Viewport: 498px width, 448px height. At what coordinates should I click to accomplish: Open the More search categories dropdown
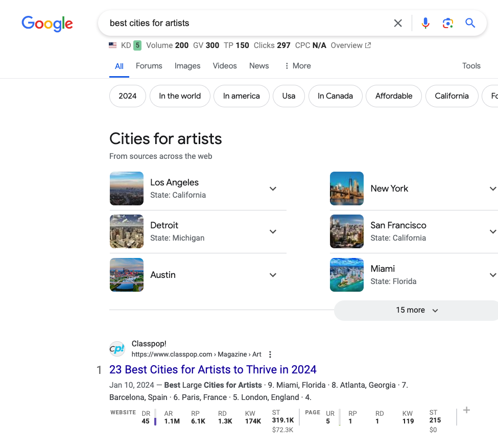point(297,65)
